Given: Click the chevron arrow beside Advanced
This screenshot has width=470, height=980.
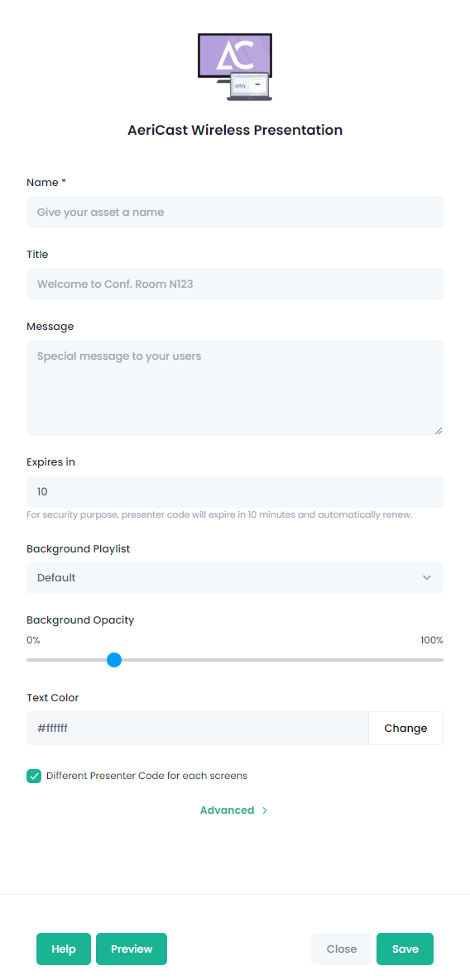Looking at the screenshot, I should pos(265,810).
